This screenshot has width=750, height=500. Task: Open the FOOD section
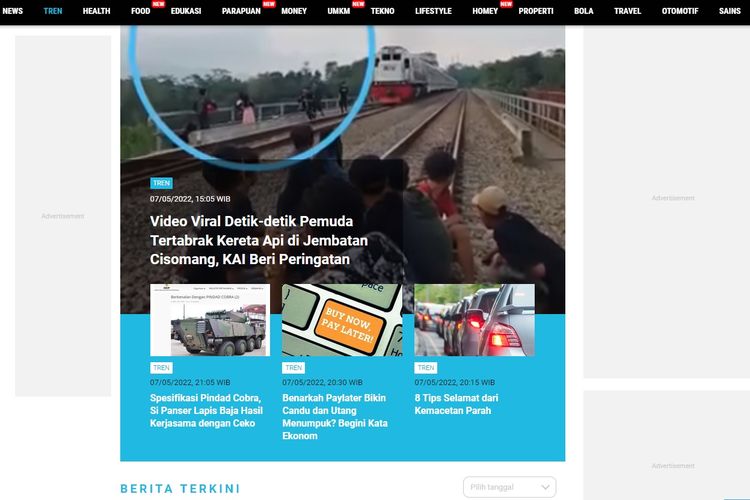click(141, 11)
